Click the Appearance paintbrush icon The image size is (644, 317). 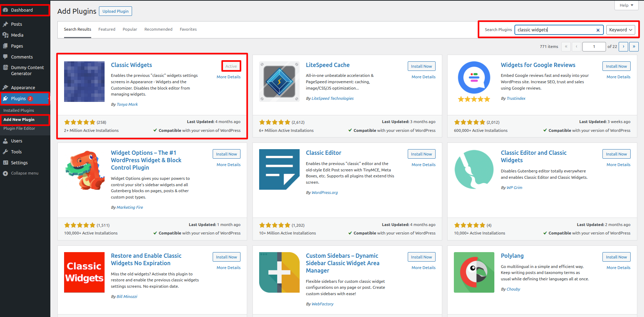(5, 87)
